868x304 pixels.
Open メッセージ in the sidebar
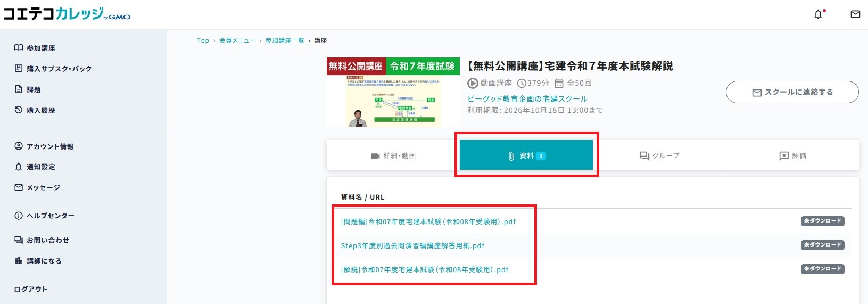[x=43, y=187]
